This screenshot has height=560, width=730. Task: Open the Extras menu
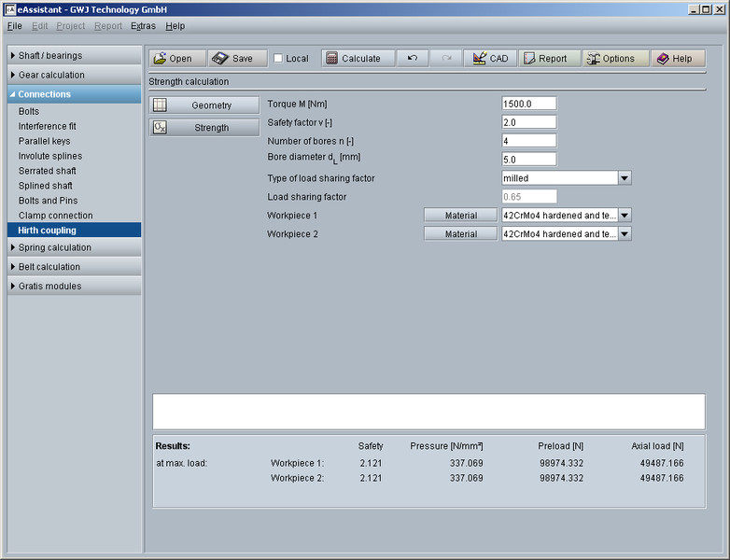click(x=143, y=26)
